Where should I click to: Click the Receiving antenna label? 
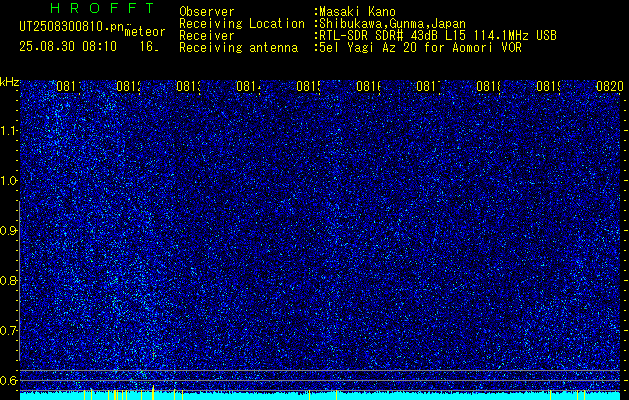pos(238,48)
